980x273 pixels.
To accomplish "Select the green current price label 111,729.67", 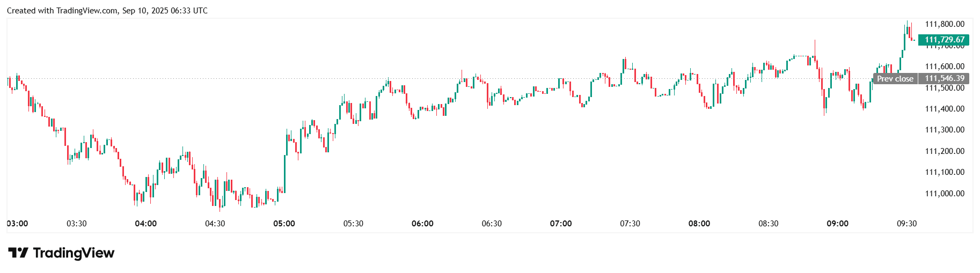I will (x=944, y=40).
